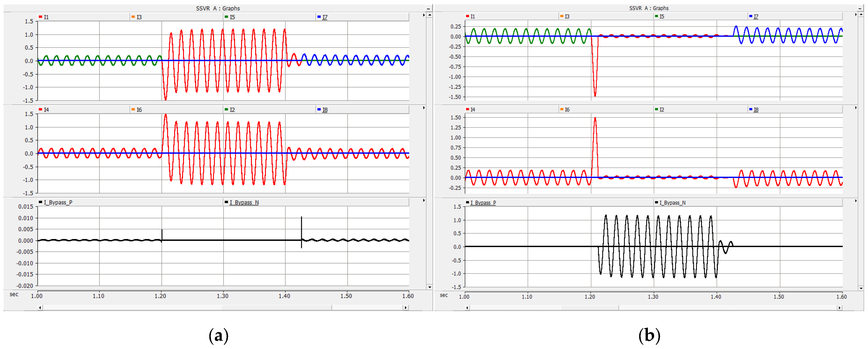
Task: Minimize the right SSVR A Graphs frame
Action: 860,9
